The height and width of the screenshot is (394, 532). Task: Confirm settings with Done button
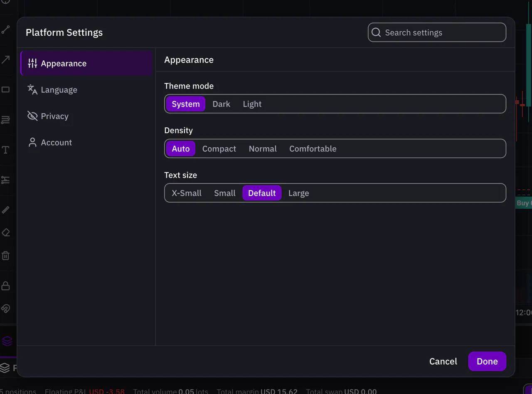click(x=487, y=362)
